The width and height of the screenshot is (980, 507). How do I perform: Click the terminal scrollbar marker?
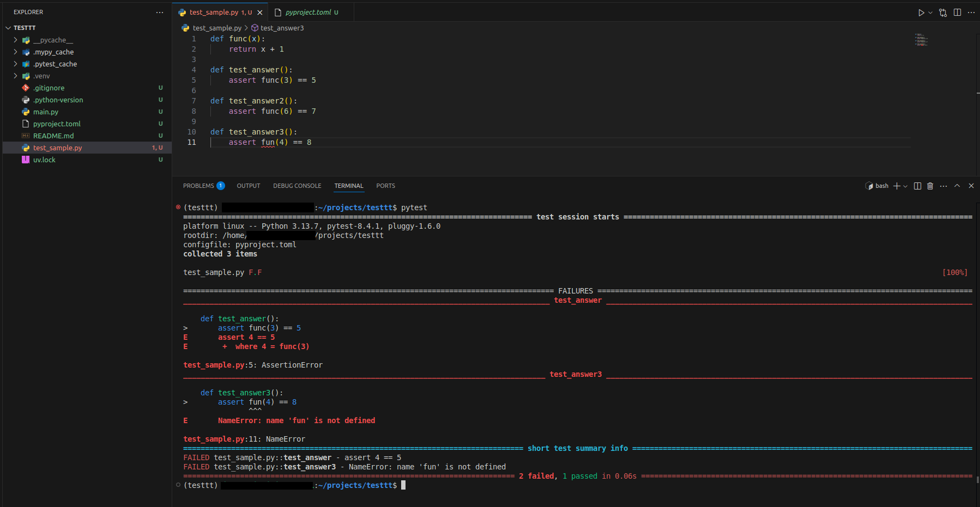click(978, 480)
